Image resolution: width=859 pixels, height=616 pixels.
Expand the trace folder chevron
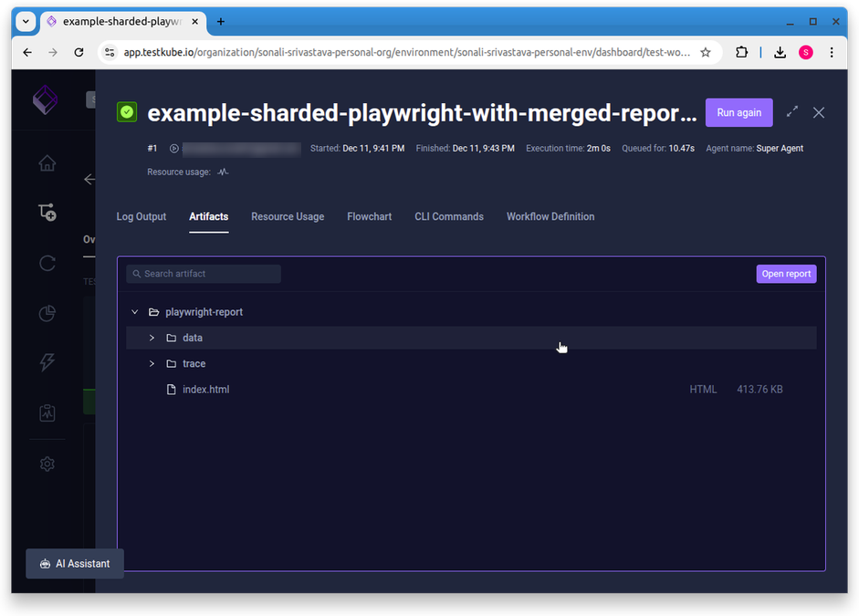[x=152, y=363]
